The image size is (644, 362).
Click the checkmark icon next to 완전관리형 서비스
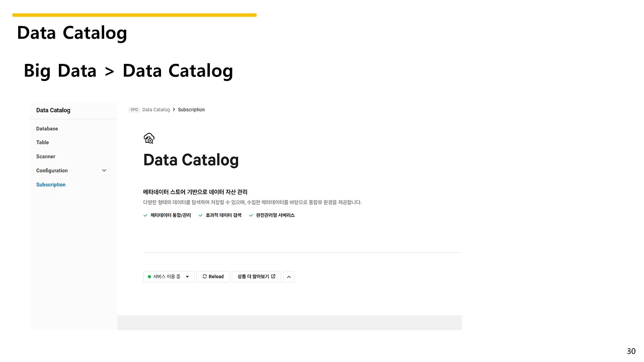(x=252, y=215)
